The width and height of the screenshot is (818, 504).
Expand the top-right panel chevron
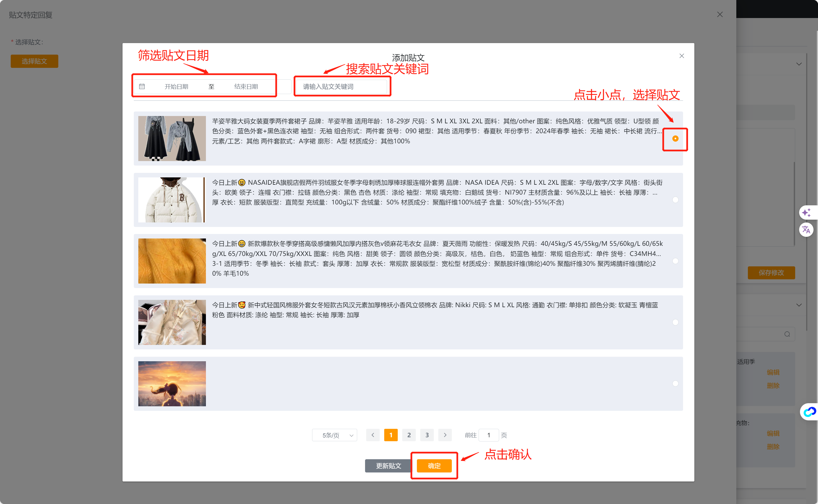pyautogui.click(x=799, y=64)
